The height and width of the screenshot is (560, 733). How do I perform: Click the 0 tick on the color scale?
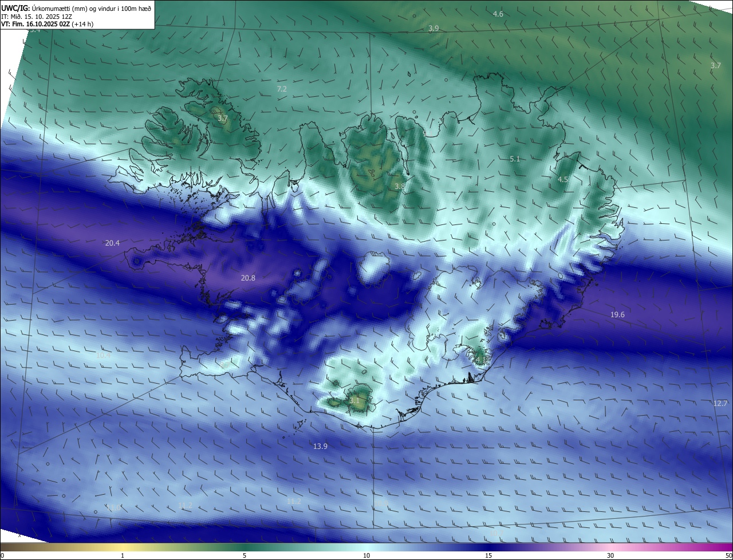pos(2,555)
